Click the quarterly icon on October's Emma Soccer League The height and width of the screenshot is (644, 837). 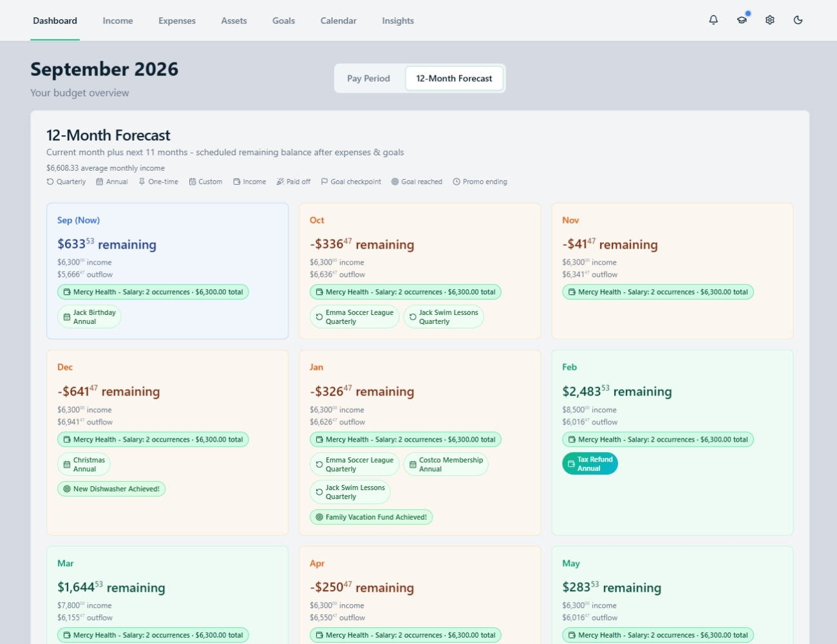319,317
